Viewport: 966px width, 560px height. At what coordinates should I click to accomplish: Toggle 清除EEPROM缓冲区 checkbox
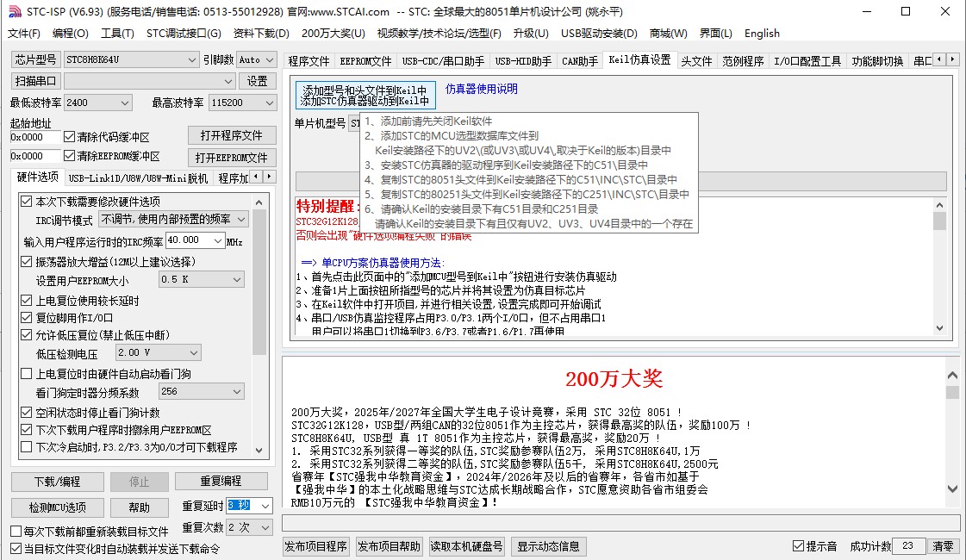click(70, 156)
